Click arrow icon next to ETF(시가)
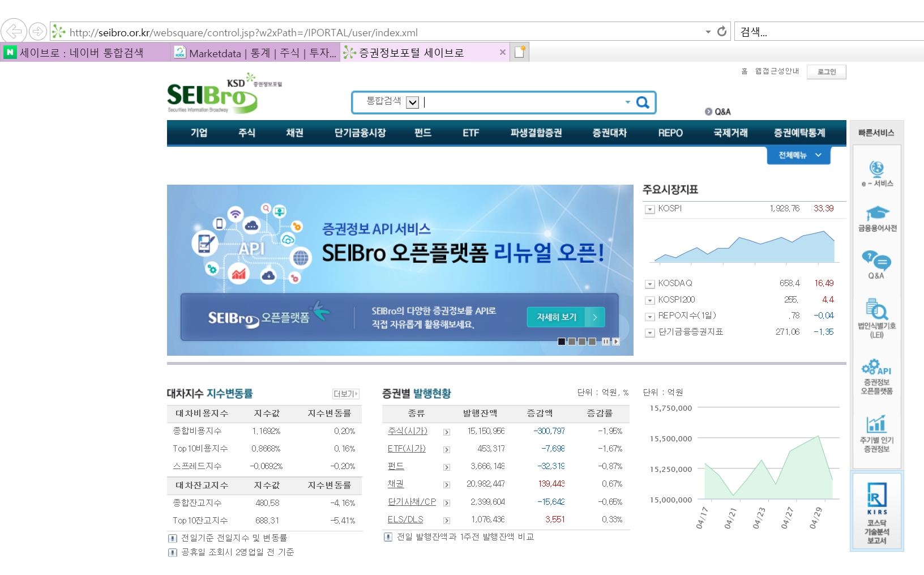Viewport: 924px width, 575px height. tap(447, 450)
